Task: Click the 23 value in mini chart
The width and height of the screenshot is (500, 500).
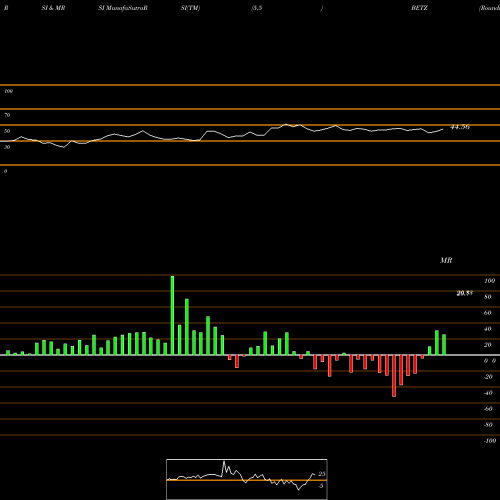Action: pos(322,474)
